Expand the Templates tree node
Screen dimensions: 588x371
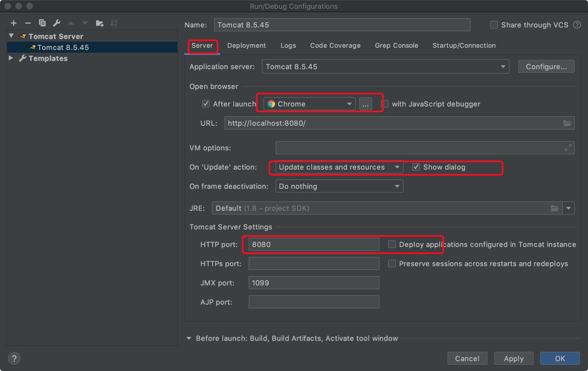click(x=11, y=58)
